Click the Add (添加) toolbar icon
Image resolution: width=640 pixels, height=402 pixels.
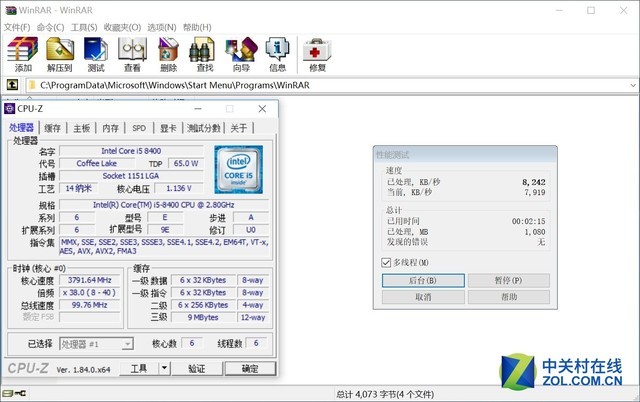(22, 54)
